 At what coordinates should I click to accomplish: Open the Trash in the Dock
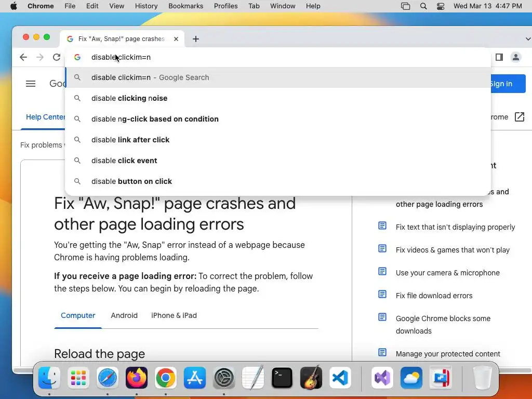coord(482,378)
